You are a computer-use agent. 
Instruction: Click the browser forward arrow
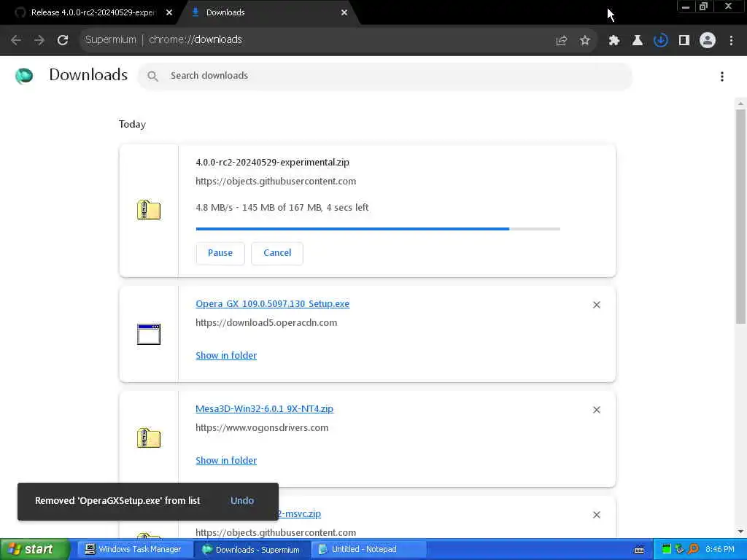coord(39,40)
